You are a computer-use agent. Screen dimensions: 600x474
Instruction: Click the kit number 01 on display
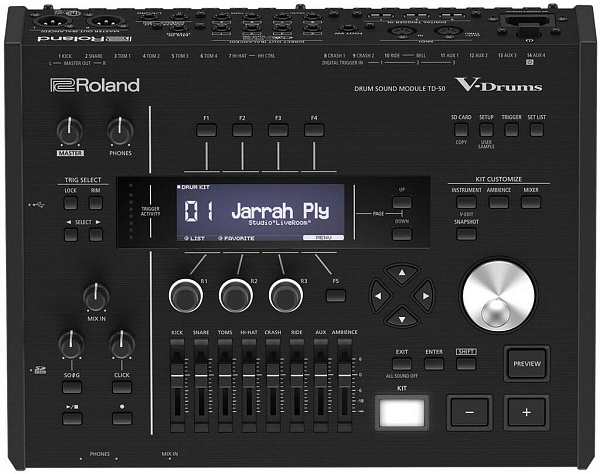coord(198,211)
